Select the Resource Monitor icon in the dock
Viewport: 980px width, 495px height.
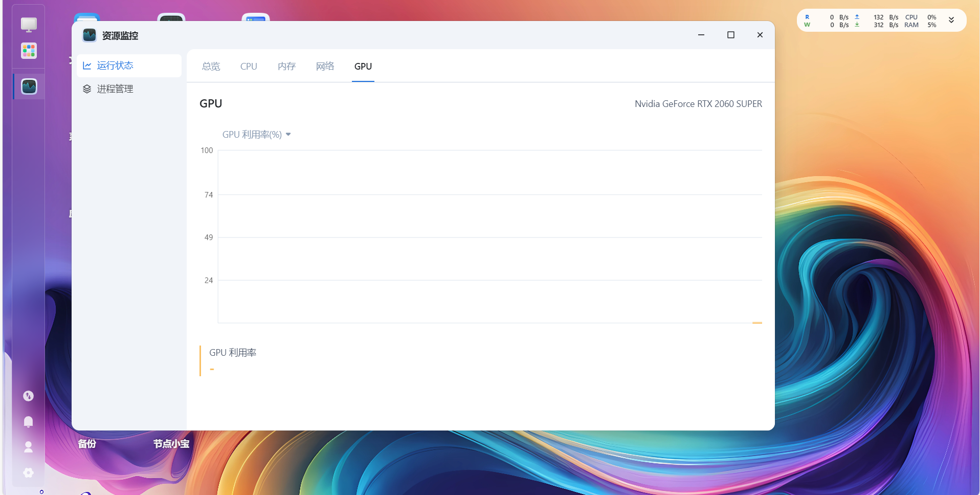click(x=29, y=87)
